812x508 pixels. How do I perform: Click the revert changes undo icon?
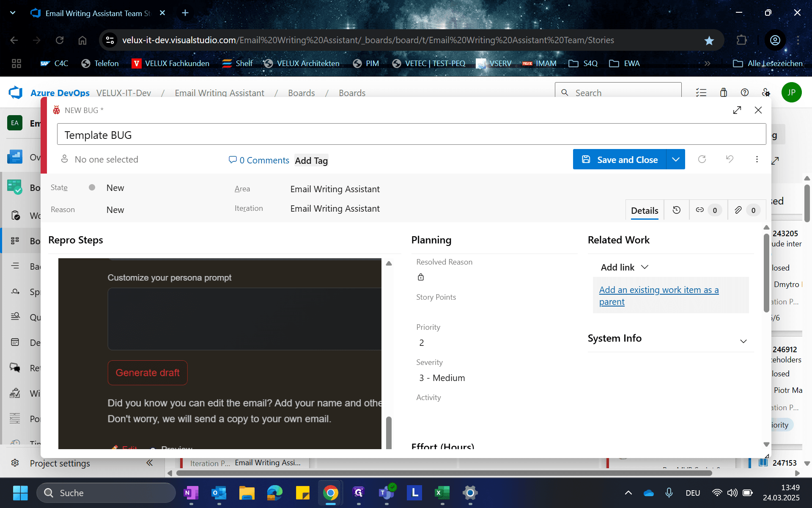pyautogui.click(x=730, y=159)
